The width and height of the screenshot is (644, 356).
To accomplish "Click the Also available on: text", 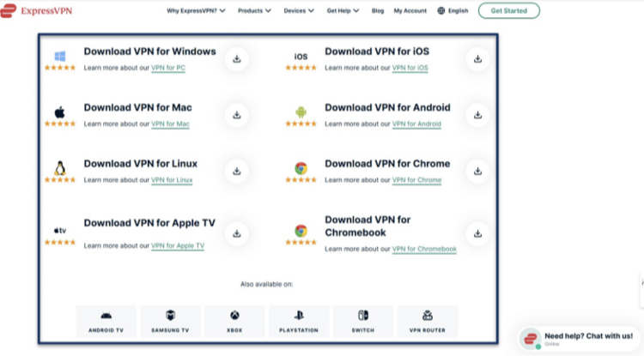I will click(266, 284).
